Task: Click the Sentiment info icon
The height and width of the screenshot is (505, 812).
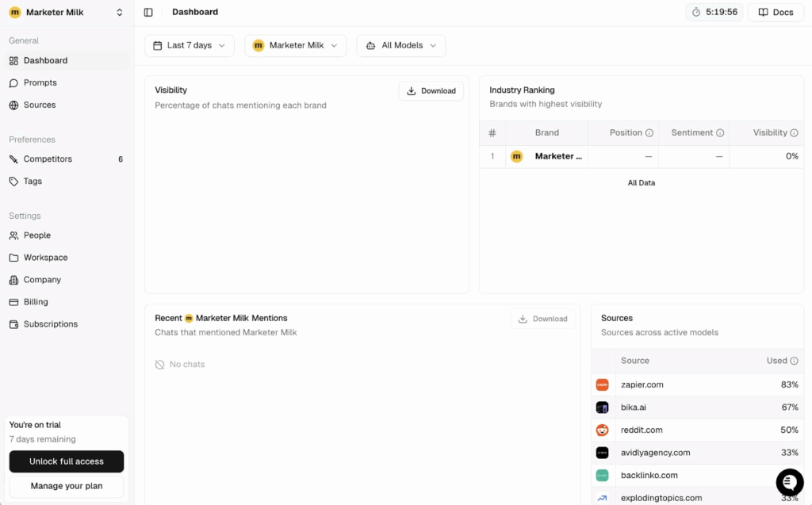Action: tap(720, 133)
